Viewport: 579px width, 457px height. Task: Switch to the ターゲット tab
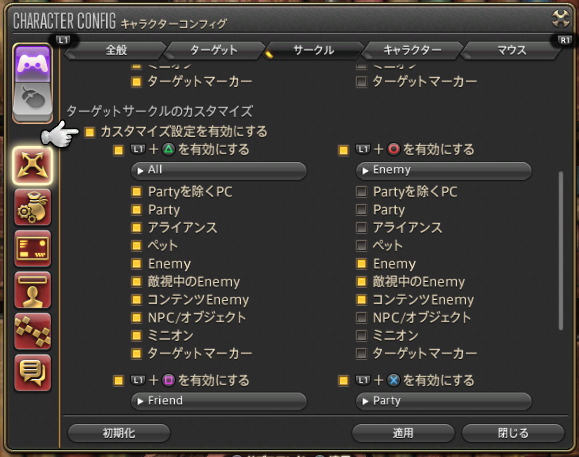(214, 50)
